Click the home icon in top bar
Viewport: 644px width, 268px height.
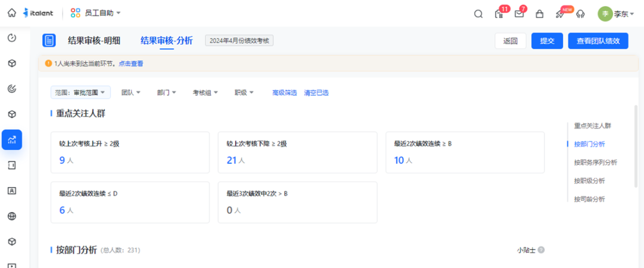(x=12, y=13)
